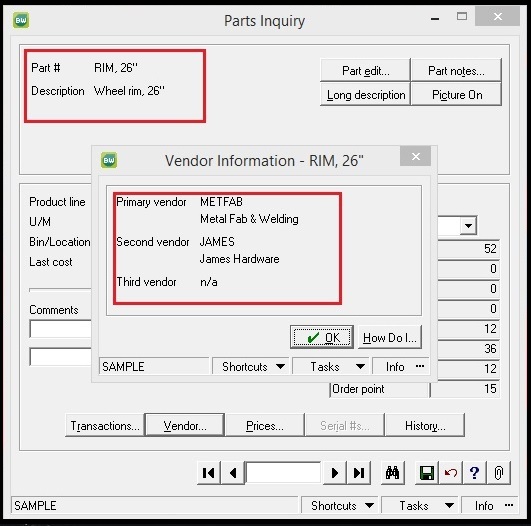Screen dimensions: 531x526
Task: Open the How Do I... help button
Action: [390, 337]
